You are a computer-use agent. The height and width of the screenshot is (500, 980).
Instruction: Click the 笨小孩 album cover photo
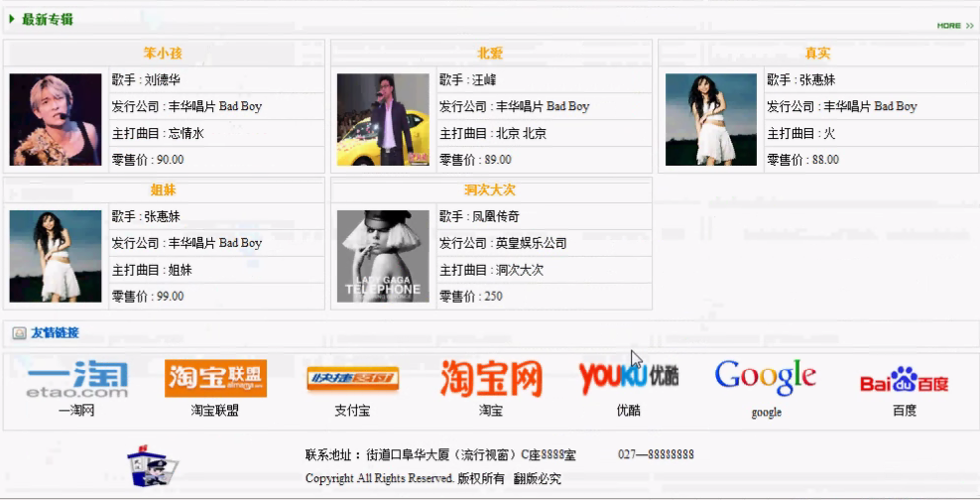tap(56, 119)
